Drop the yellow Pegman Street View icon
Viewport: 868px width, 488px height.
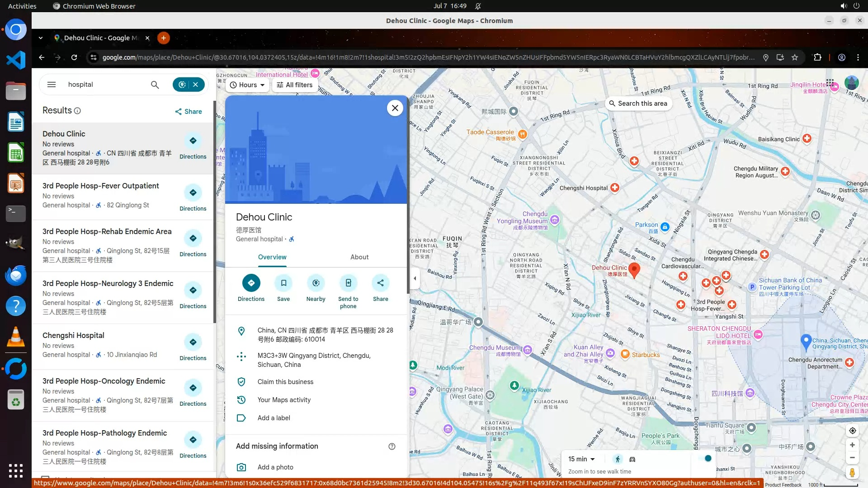[x=852, y=473]
